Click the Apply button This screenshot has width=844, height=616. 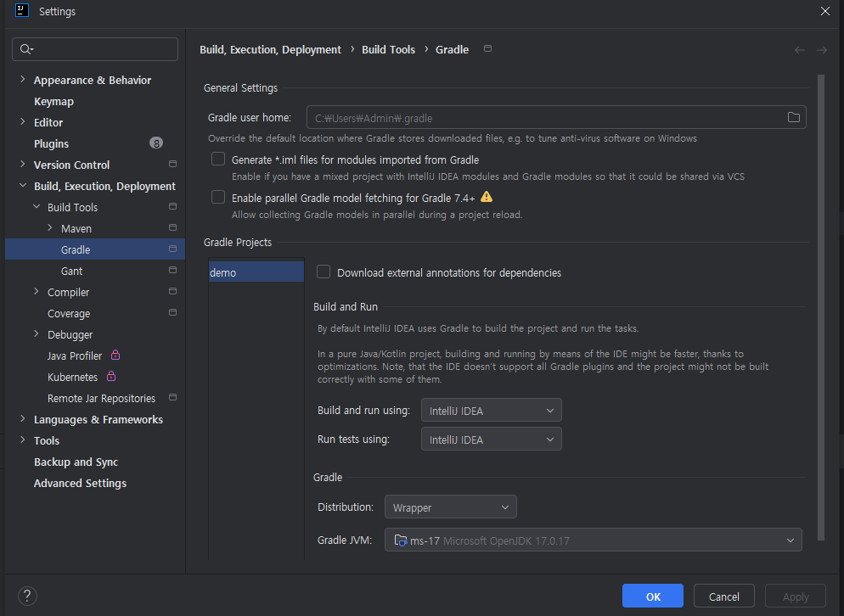tap(796, 596)
